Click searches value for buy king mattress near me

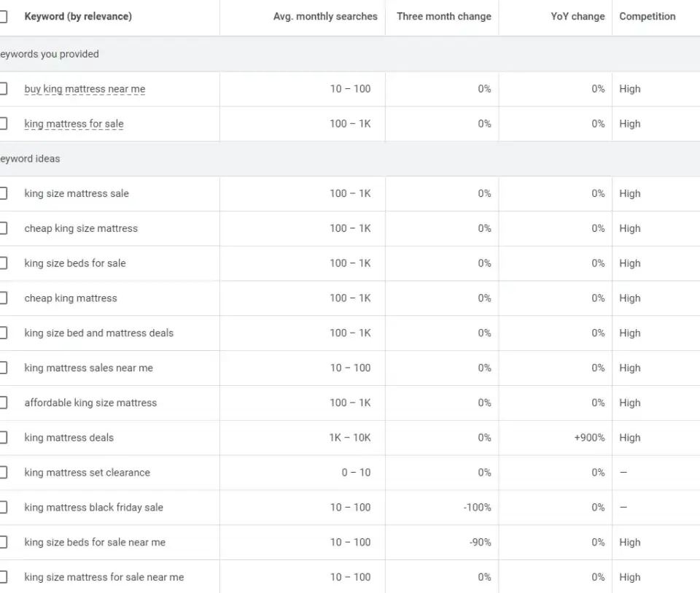coord(351,89)
